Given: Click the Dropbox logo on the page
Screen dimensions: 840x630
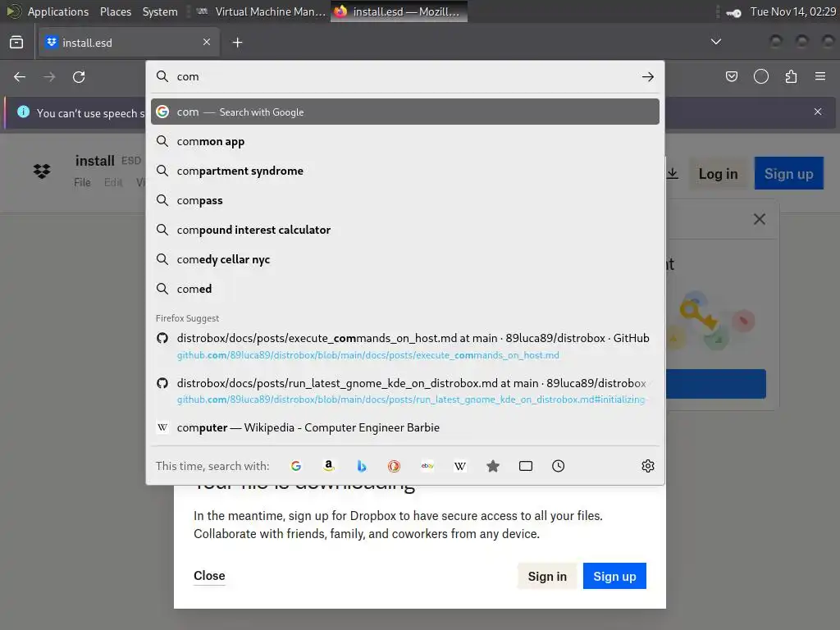Looking at the screenshot, I should (42, 171).
